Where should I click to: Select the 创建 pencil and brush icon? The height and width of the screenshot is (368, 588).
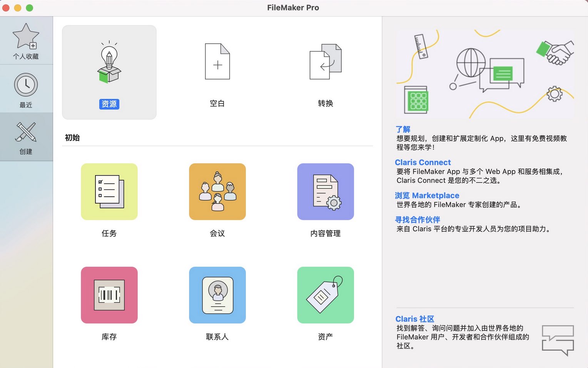26,132
